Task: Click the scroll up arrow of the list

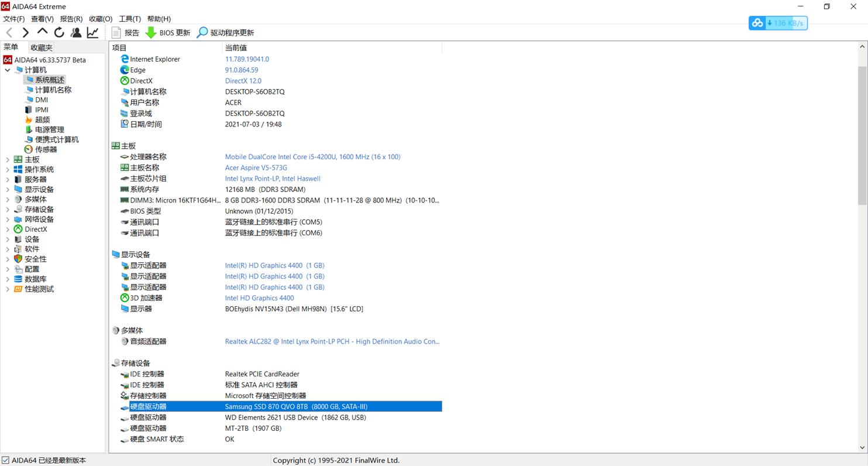Action: point(862,46)
